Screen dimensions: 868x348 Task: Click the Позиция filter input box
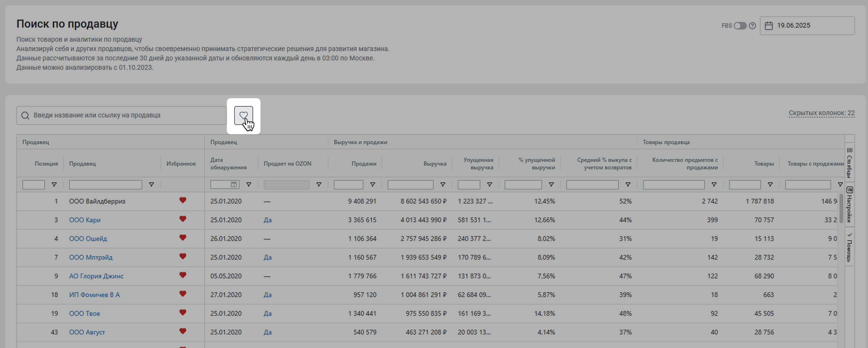(x=33, y=185)
